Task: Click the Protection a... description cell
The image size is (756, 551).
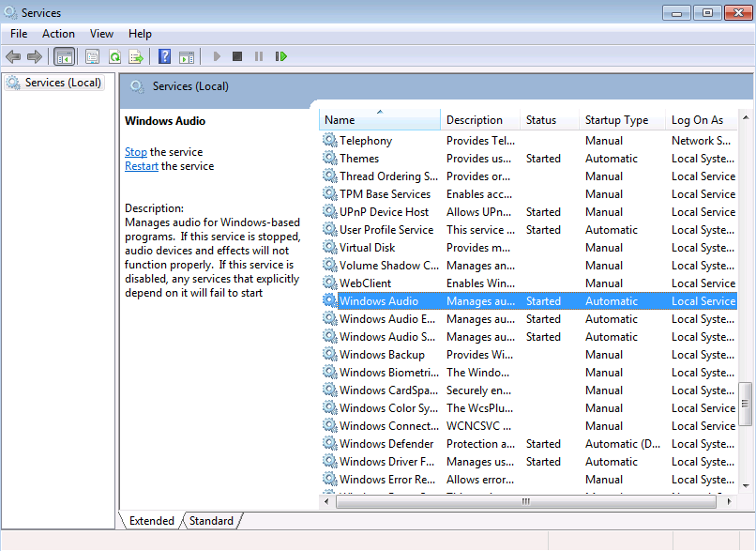Action: coord(480,444)
